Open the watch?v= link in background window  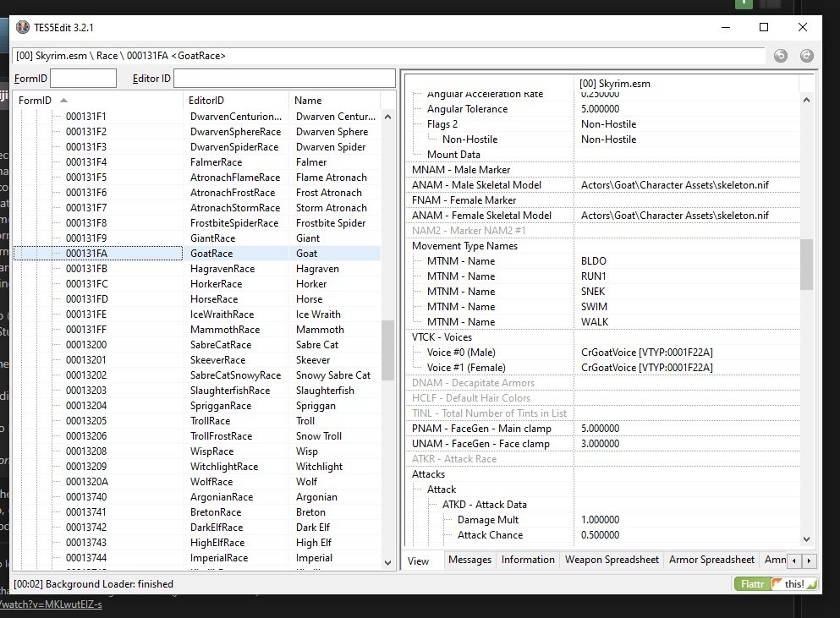click(51, 604)
